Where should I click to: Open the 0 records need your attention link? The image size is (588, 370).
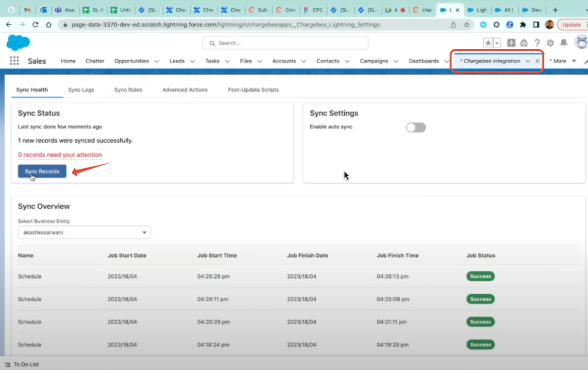(x=60, y=155)
